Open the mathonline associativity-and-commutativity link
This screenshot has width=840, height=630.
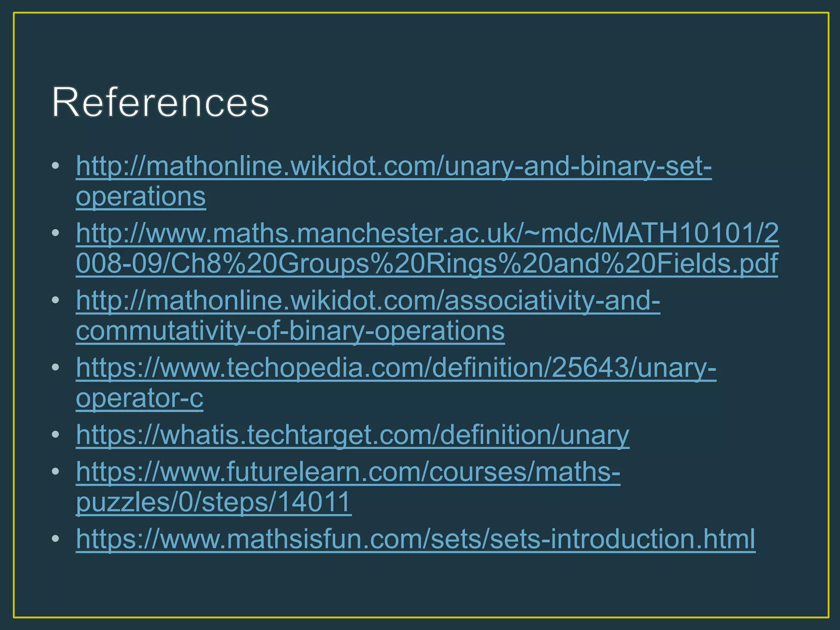(368, 301)
